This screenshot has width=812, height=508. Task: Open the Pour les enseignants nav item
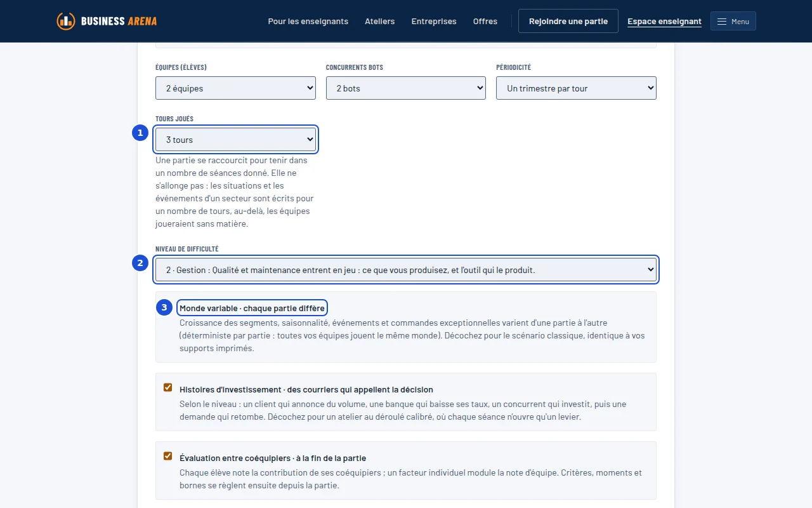(308, 22)
